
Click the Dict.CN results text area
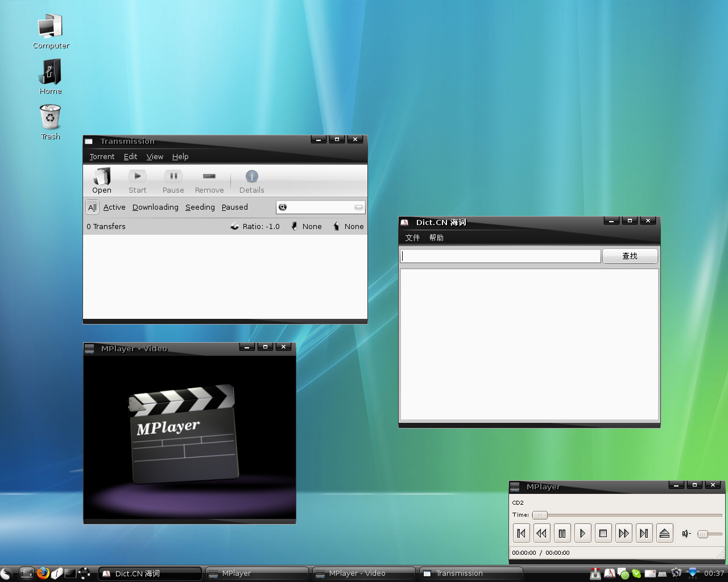[530, 344]
